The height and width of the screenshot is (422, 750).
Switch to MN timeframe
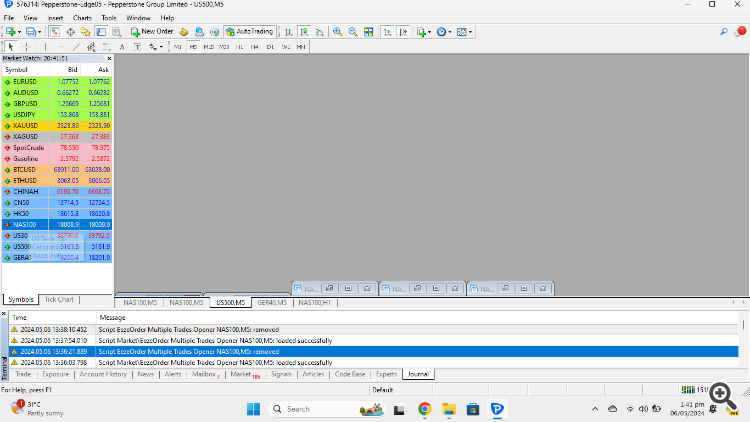[x=301, y=47]
